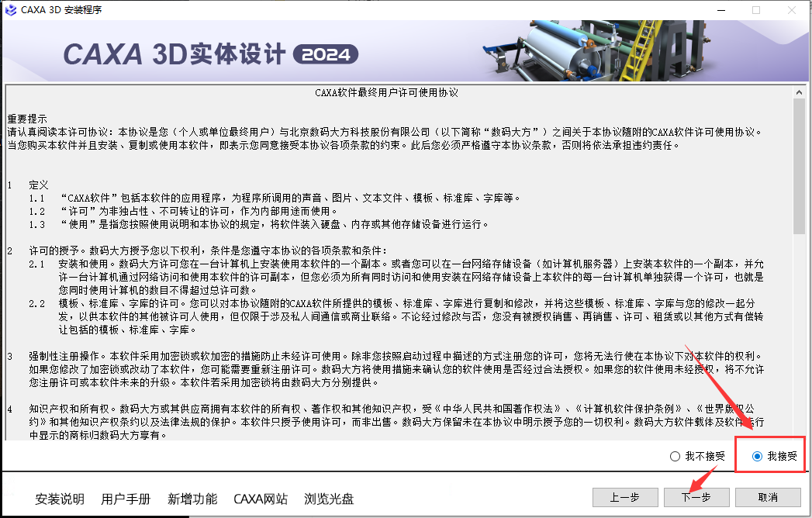
Task: Visit the CAXA网站 website link
Action: coord(260,499)
